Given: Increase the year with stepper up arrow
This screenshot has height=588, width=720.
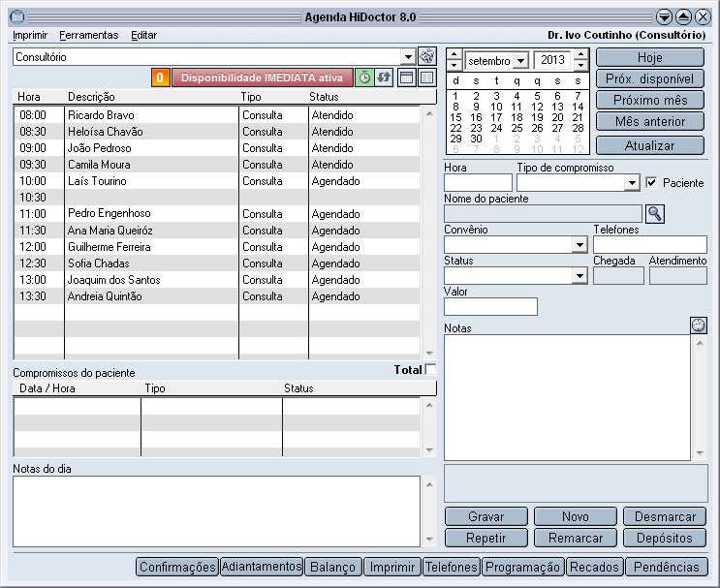Looking at the screenshot, I should point(581,54).
